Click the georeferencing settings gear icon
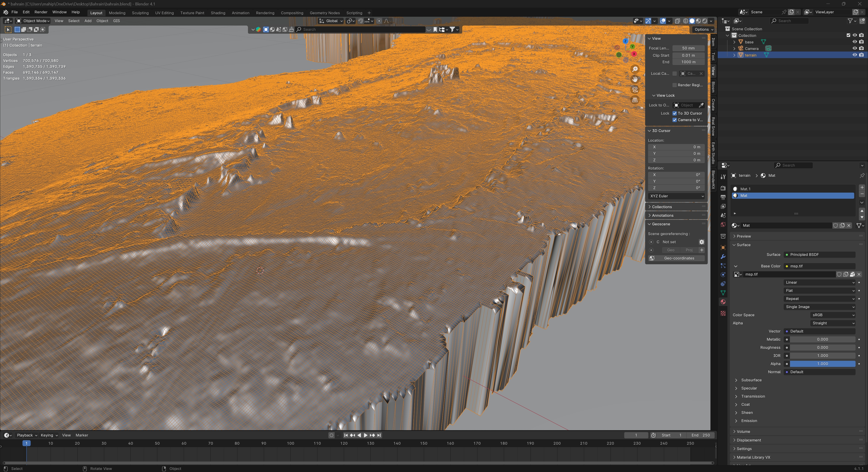The width and height of the screenshot is (868, 472). 702,242
